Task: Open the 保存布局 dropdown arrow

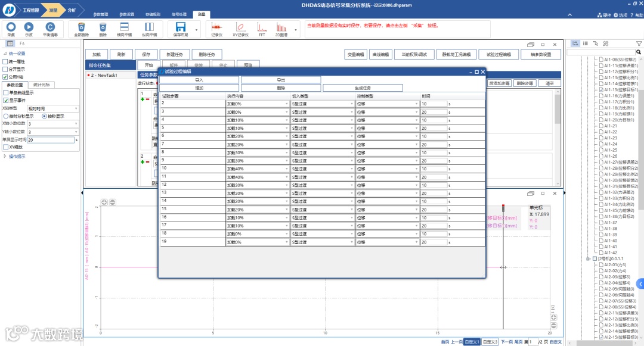Action: [196, 30]
